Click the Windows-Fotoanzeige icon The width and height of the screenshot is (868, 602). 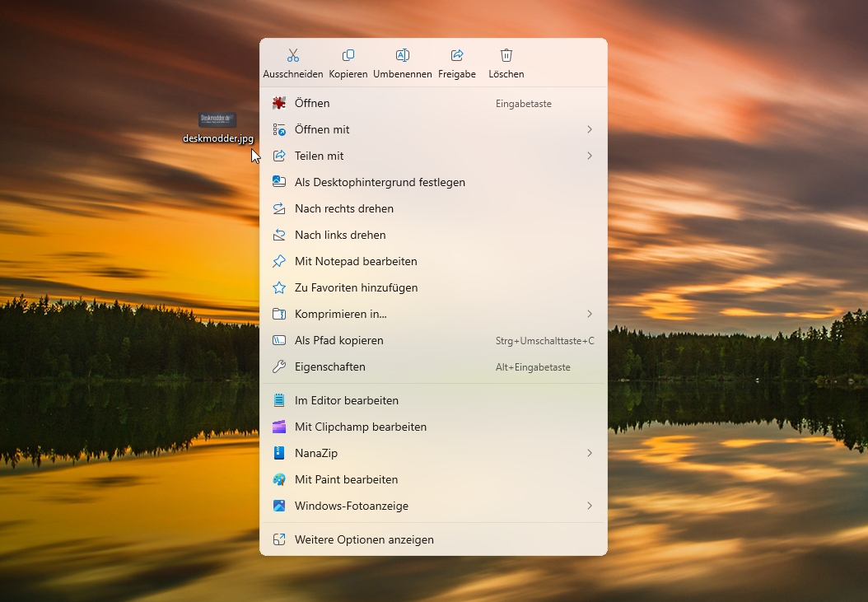pyautogui.click(x=279, y=506)
